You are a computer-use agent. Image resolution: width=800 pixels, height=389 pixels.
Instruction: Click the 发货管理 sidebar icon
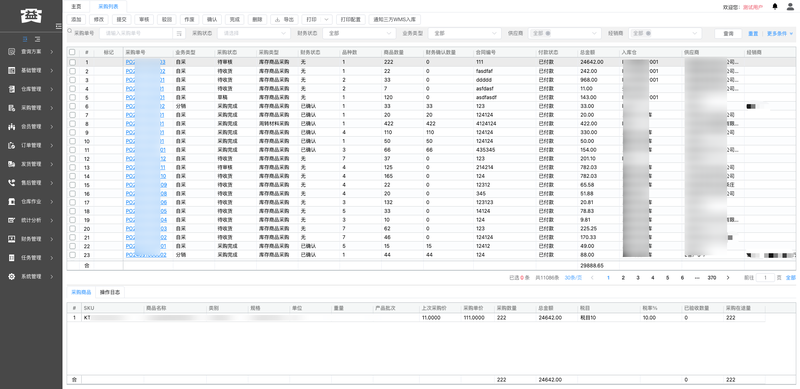[x=12, y=164]
